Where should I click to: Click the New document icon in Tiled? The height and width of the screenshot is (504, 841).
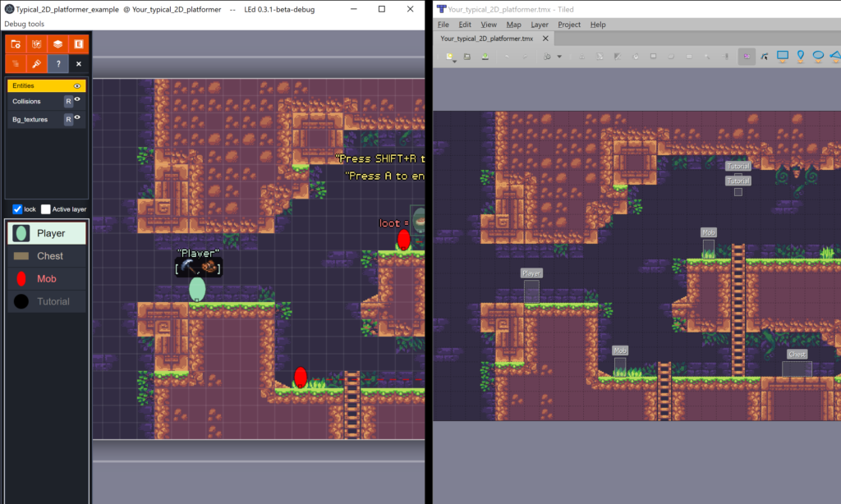[x=449, y=57]
